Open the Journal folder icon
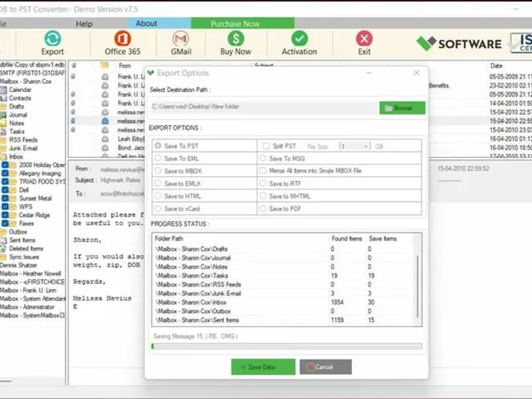The height and width of the screenshot is (399, 532). (x=3, y=115)
